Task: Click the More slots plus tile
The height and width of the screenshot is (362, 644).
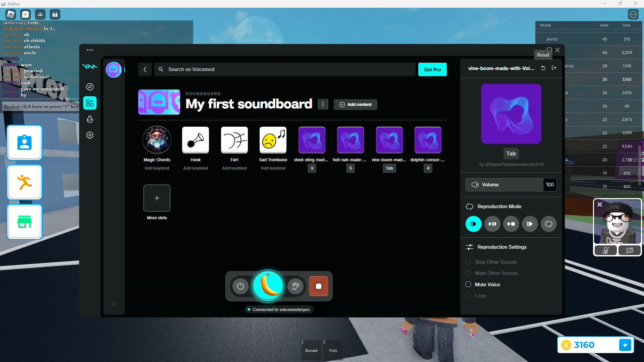Action: point(157,198)
